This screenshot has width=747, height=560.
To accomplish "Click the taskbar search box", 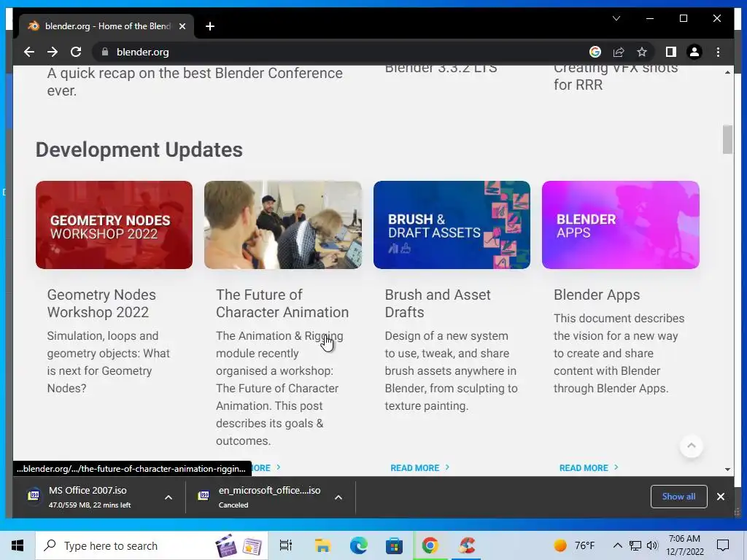I will click(152, 545).
